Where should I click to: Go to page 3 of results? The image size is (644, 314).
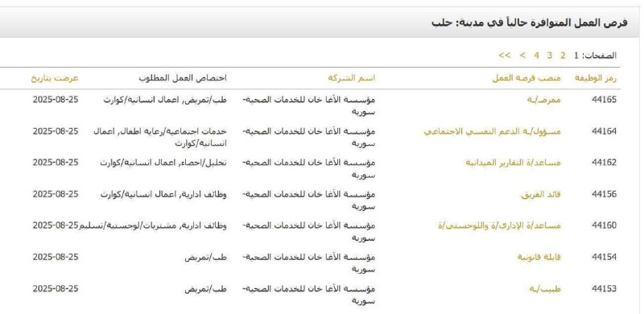coord(550,55)
